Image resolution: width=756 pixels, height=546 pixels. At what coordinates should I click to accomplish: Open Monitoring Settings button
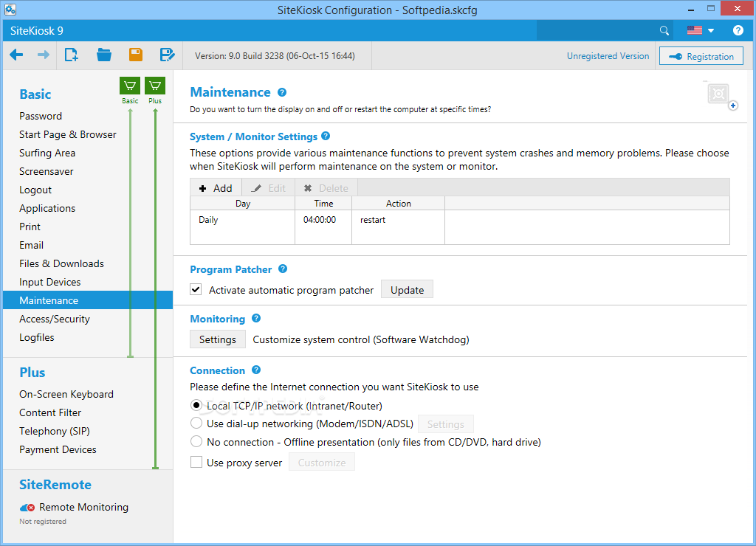pyautogui.click(x=218, y=339)
